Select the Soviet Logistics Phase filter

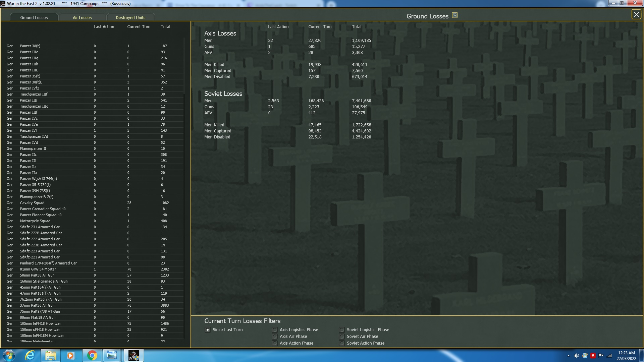click(342, 330)
